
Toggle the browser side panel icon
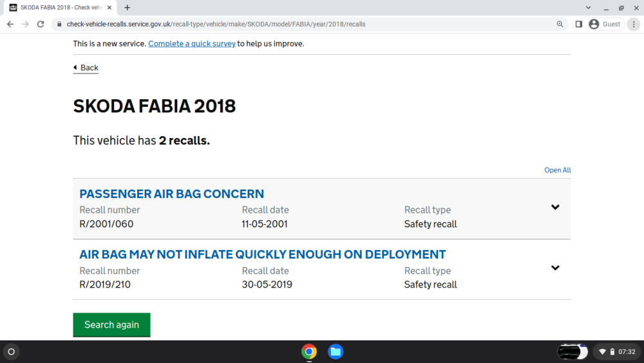[x=579, y=25]
